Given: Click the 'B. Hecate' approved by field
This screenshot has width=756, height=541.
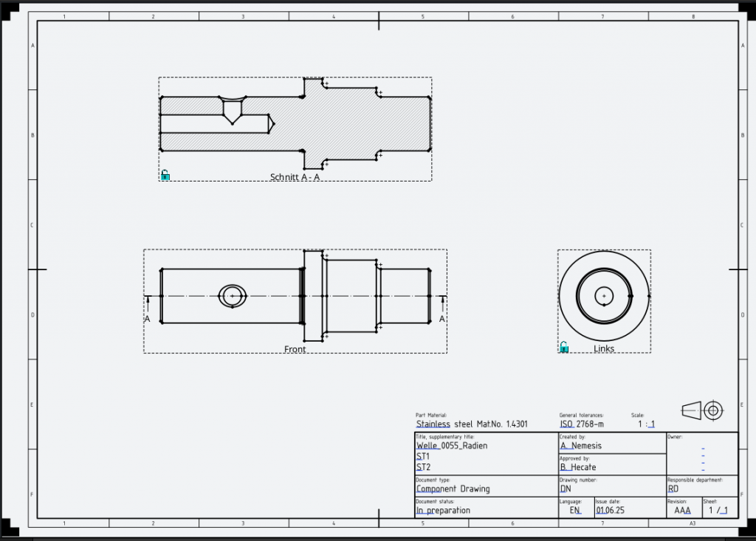Looking at the screenshot, I should pos(578,467).
